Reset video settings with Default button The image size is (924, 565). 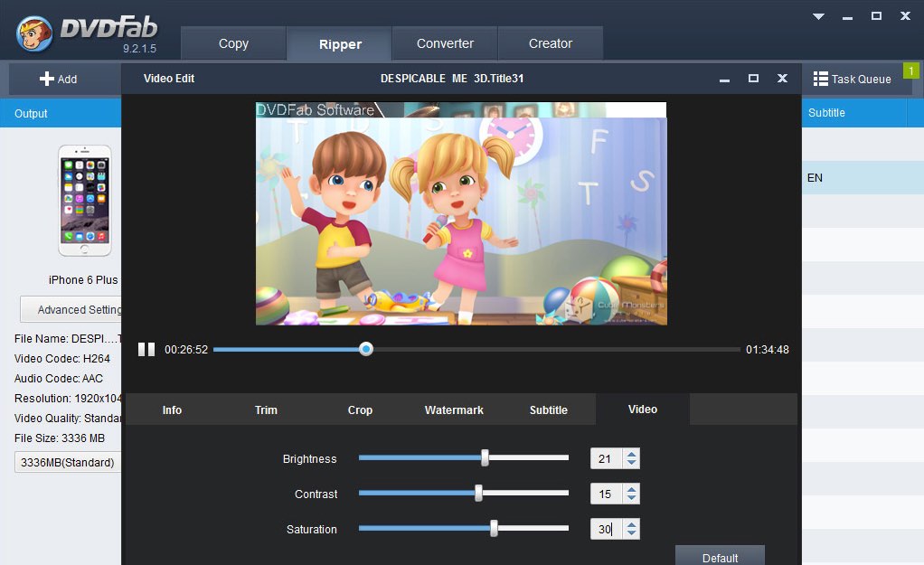720,556
